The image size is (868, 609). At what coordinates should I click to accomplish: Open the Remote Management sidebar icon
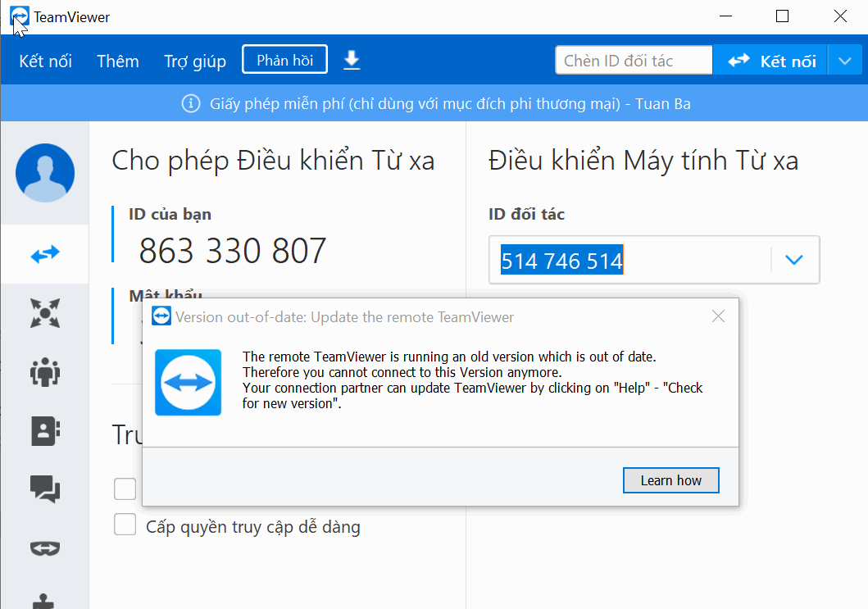pyautogui.click(x=45, y=313)
